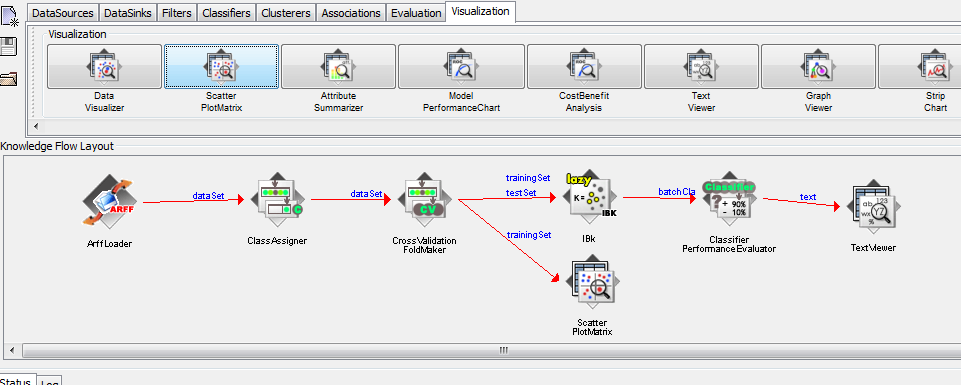Screen dimensions: 961x385
Task: Click the new layout document icon
Action: click(x=10, y=15)
